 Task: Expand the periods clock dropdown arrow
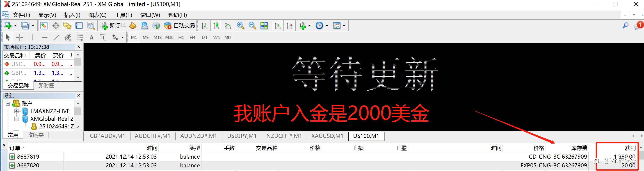click(x=327, y=26)
